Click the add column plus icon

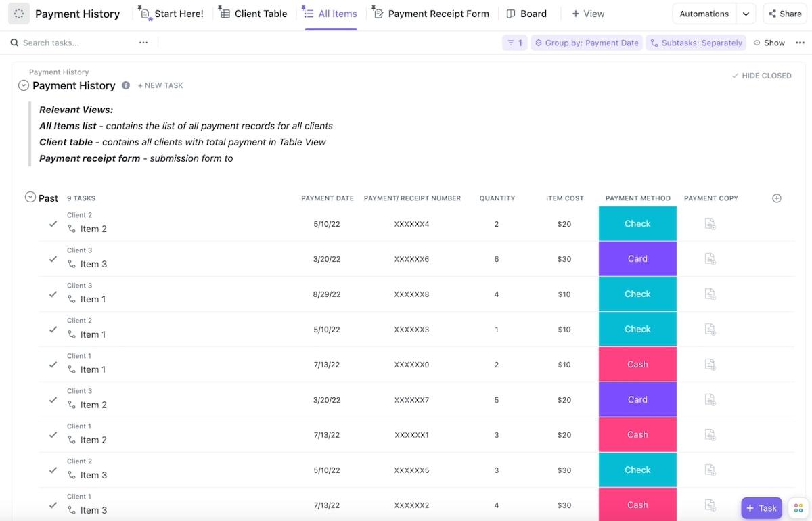point(777,198)
